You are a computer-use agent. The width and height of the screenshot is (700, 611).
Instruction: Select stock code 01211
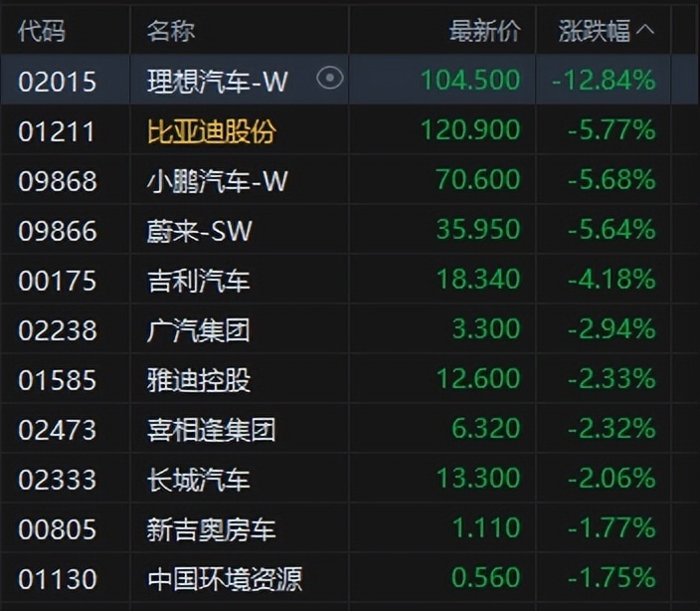[x=57, y=131]
